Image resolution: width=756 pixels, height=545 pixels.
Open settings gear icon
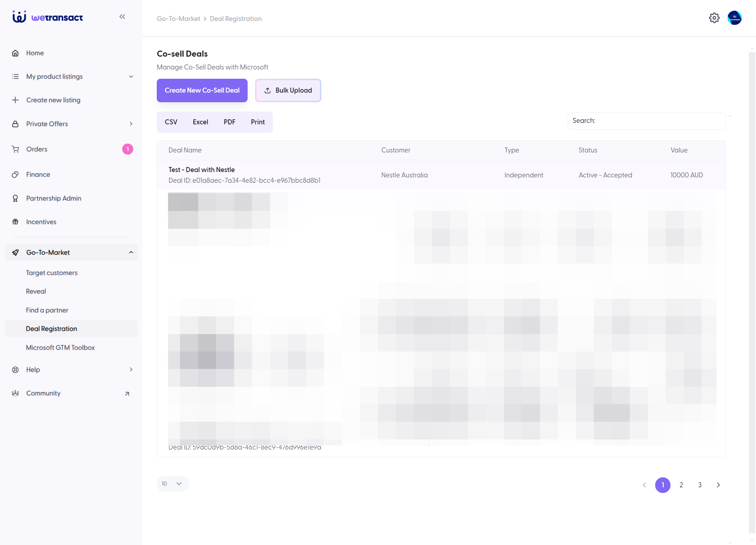[x=714, y=18]
